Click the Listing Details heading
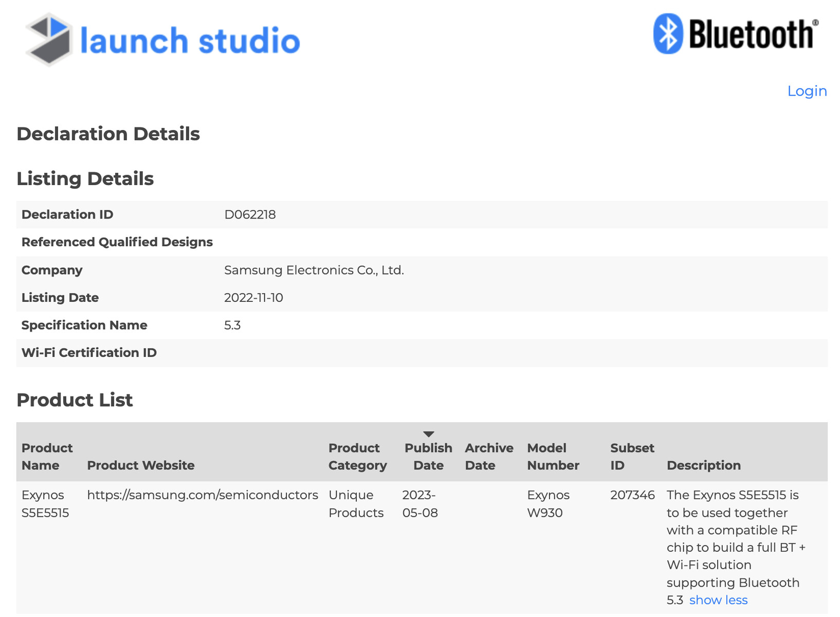The width and height of the screenshot is (840, 617). coord(85,179)
